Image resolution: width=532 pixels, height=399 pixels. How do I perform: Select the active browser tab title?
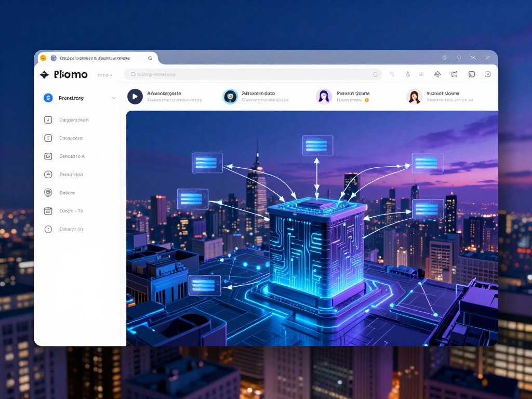(x=95, y=58)
